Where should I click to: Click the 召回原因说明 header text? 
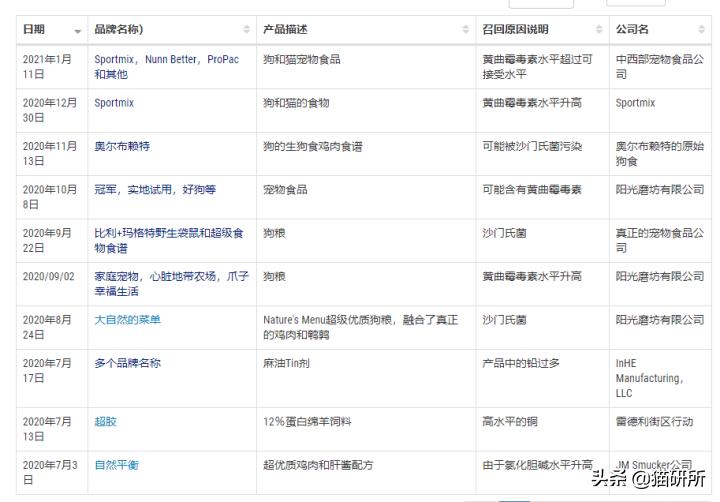coord(516,29)
